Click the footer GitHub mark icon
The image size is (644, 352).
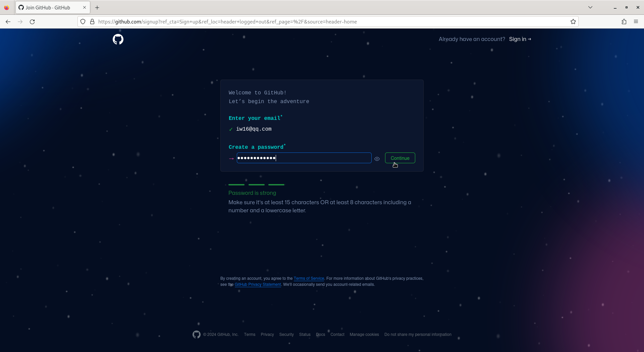click(x=197, y=335)
